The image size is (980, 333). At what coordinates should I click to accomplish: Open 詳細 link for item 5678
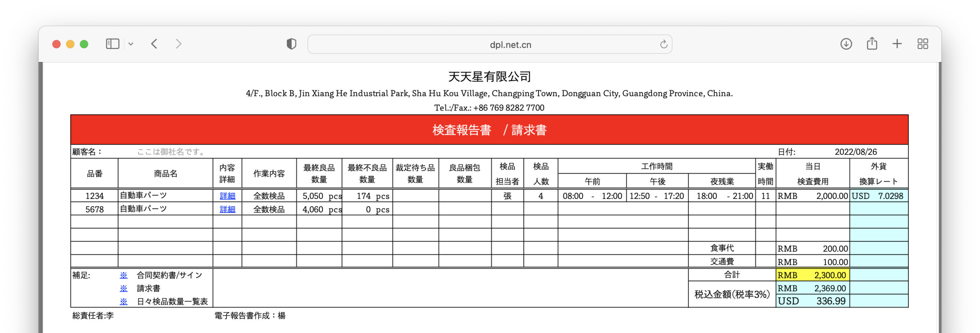pos(227,210)
